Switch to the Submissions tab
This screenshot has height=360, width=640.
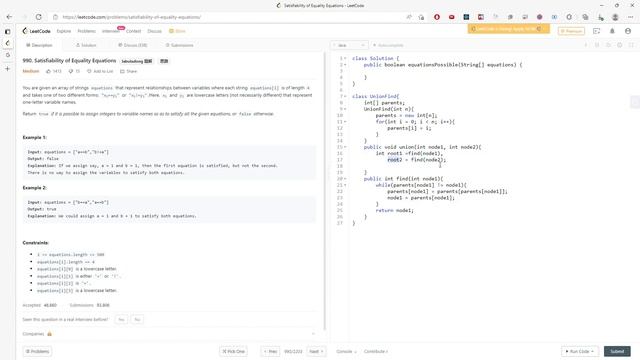(x=180, y=45)
